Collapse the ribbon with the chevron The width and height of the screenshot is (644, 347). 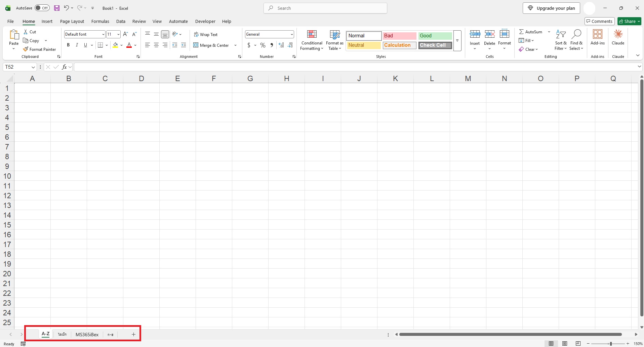(638, 56)
